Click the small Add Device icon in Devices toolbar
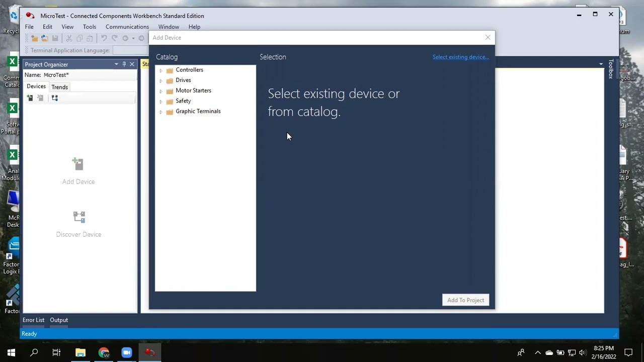 30,98
